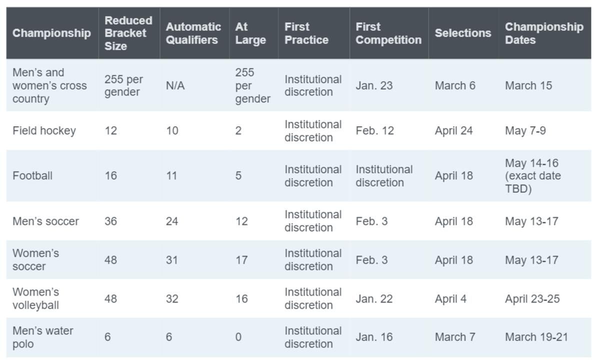Select the Reduced Bracket Size header
Image resolution: width=600 pixels, height=364 pixels.
[128, 33]
